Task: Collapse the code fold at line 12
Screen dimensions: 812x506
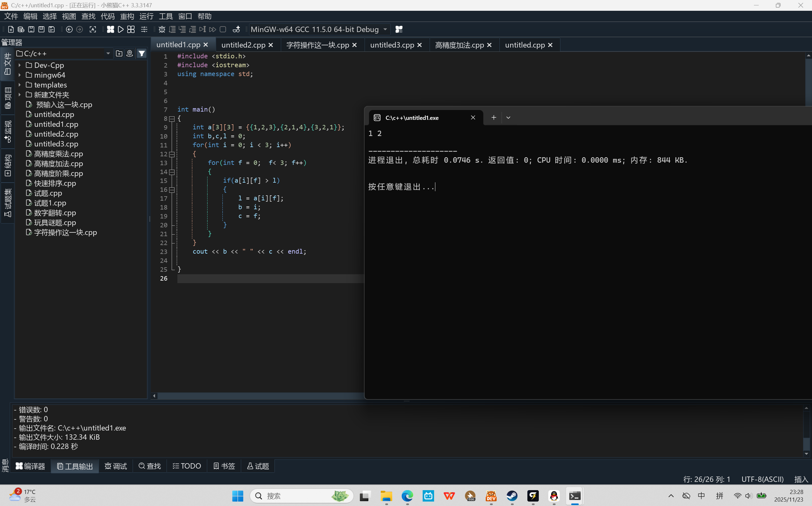Action: click(172, 154)
